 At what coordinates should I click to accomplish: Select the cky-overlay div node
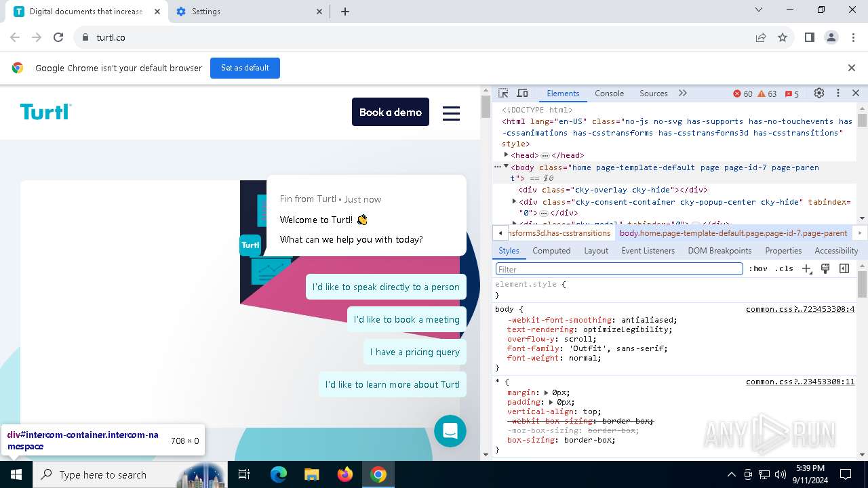tap(613, 190)
